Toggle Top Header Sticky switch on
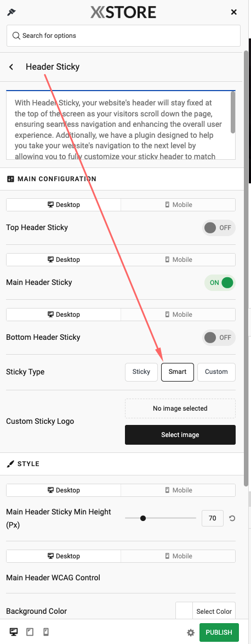The height and width of the screenshot is (644, 251). pos(219,227)
